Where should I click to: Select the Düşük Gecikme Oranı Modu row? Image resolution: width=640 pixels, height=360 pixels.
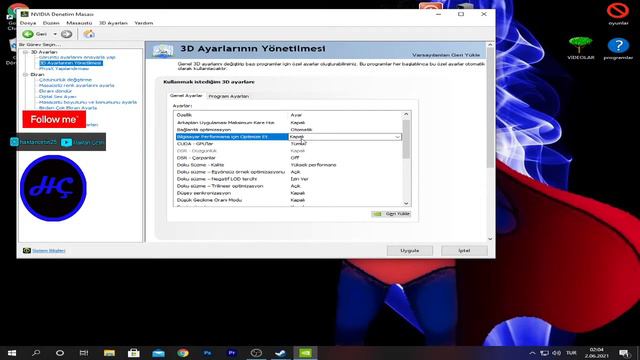(288, 200)
